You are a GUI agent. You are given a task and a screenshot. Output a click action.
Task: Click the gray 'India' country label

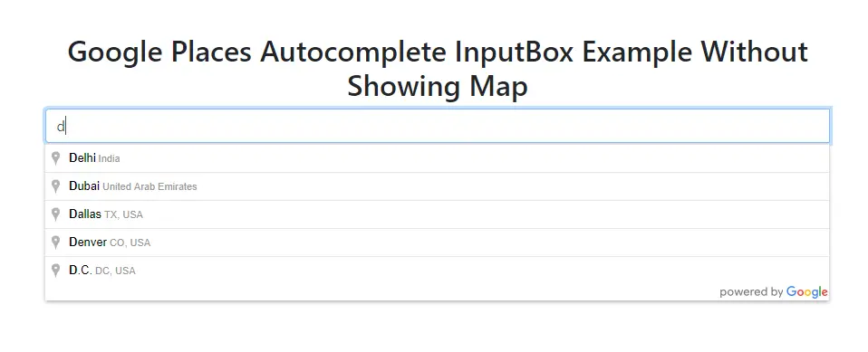(x=109, y=159)
